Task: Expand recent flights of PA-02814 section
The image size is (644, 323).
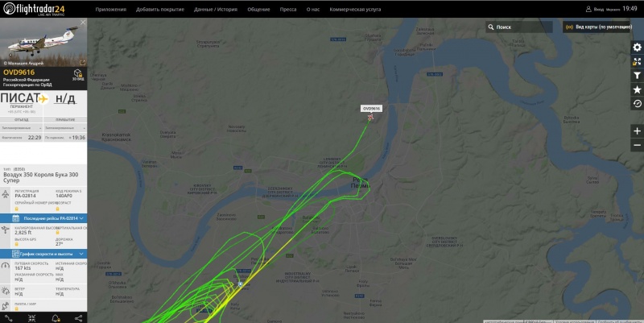Action: (x=43, y=218)
